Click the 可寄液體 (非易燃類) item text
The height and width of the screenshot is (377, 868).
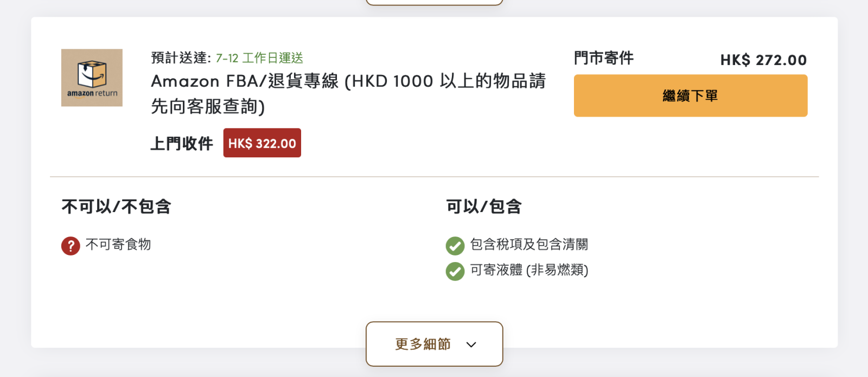point(529,270)
